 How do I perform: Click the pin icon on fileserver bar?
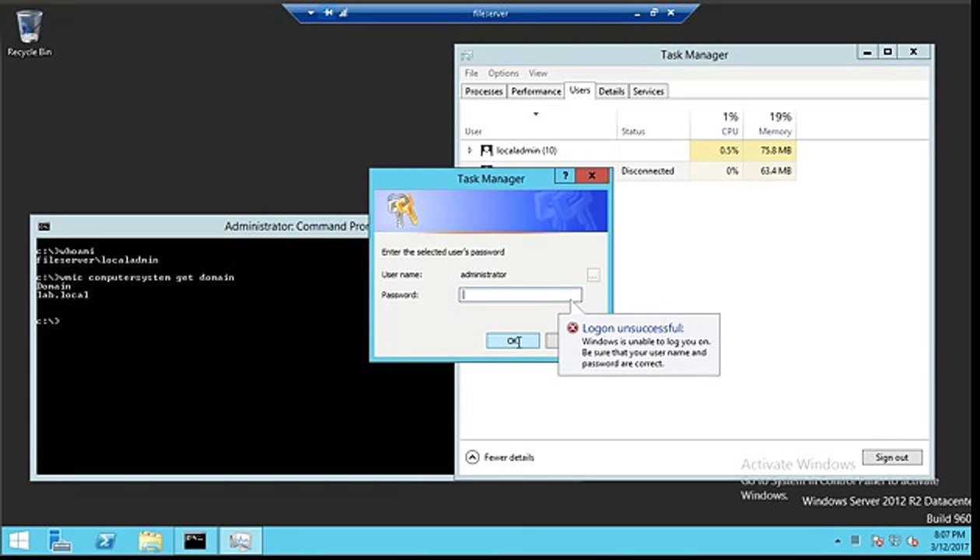tap(328, 12)
